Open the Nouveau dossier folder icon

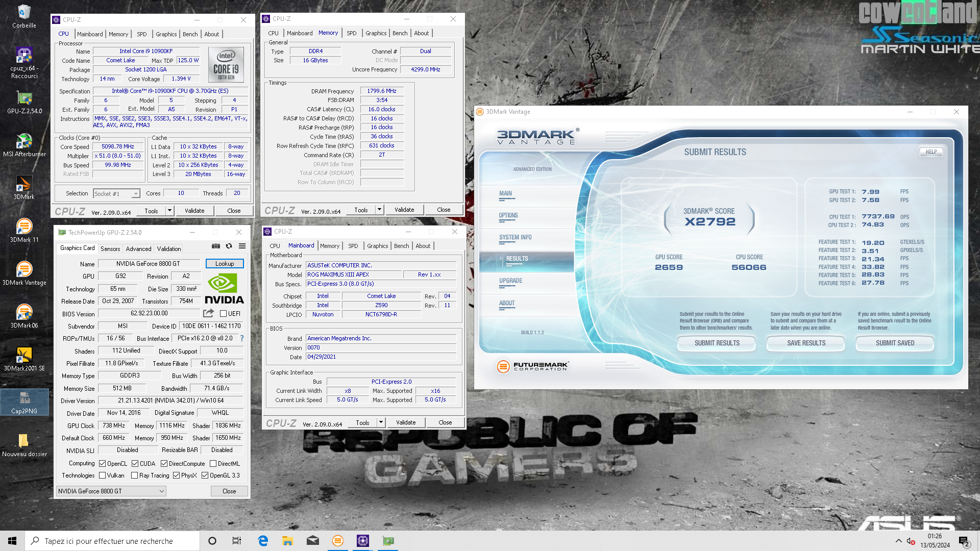(24, 445)
